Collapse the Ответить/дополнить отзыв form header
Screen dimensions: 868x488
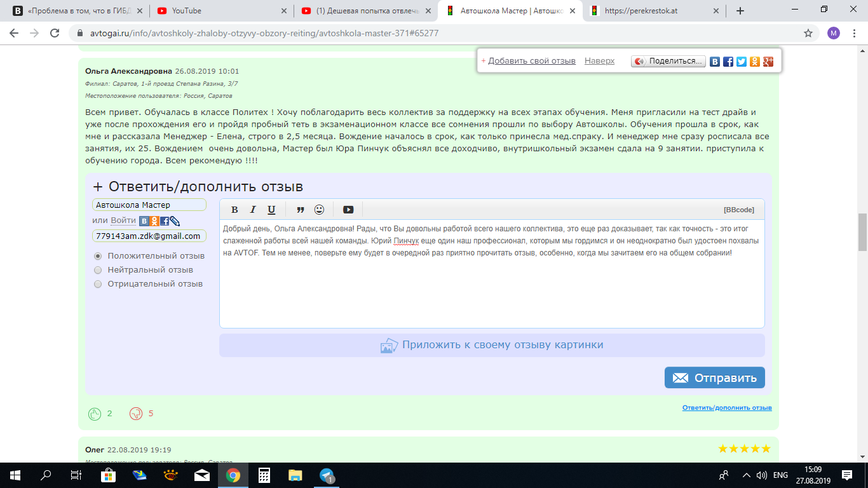(198, 187)
